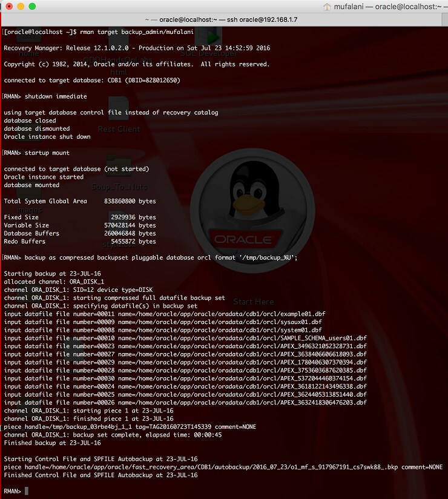
Task: Click the 'startup mount' command text
Action: coord(47,153)
